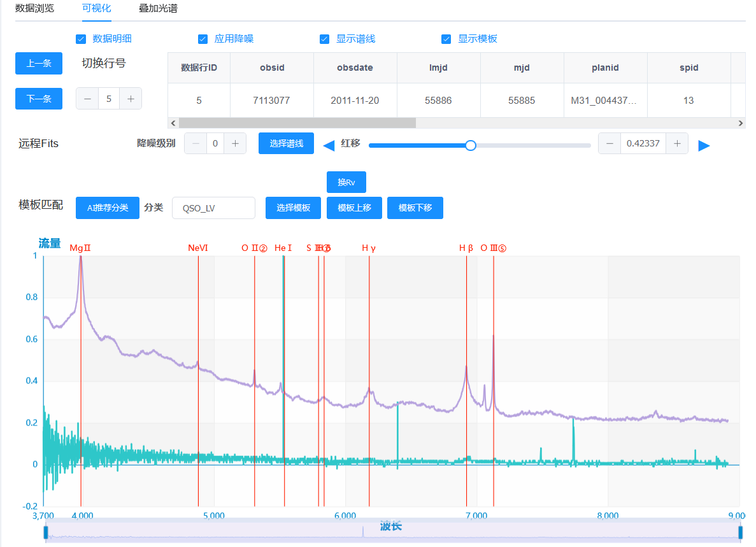Increase 降噪级别 with plus button
756x547 pixels.
pyautogui.click(x=235, y=144)
